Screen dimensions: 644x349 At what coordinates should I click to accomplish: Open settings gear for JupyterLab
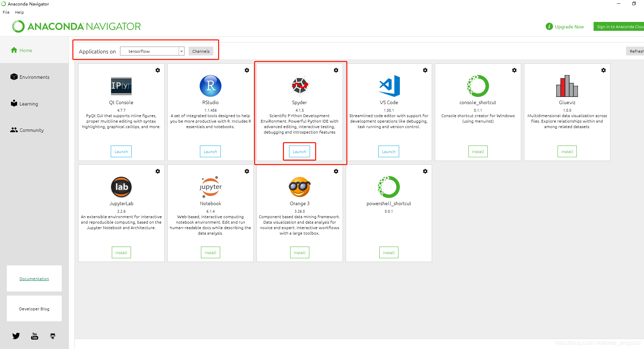pyautogui.click(x=158, y=171)
